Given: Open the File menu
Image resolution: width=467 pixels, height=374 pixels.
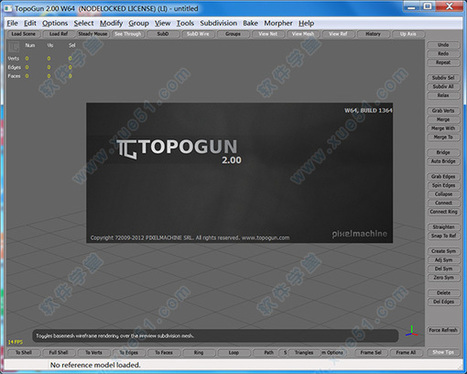Looking at the screenshot, I should coord(12,23).
